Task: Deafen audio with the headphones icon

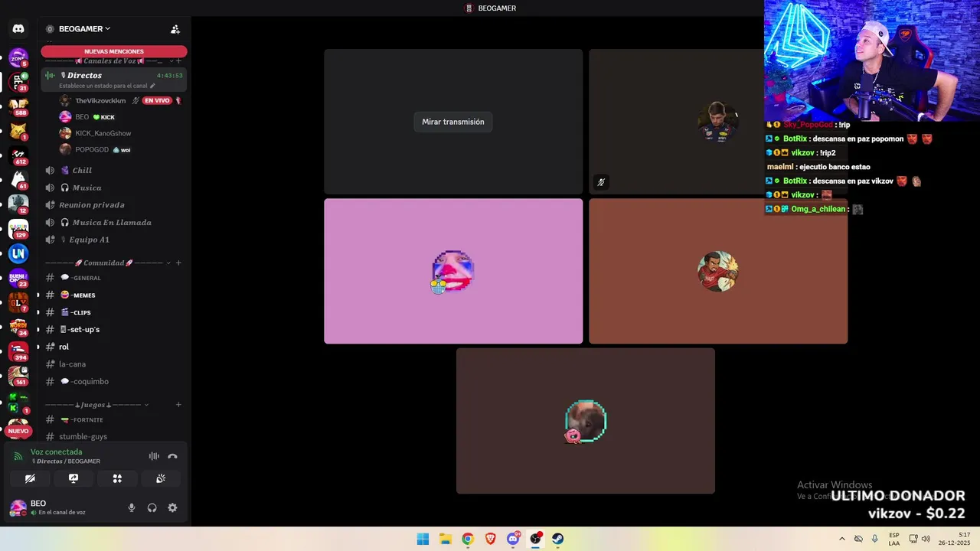Action: point(152,507)
